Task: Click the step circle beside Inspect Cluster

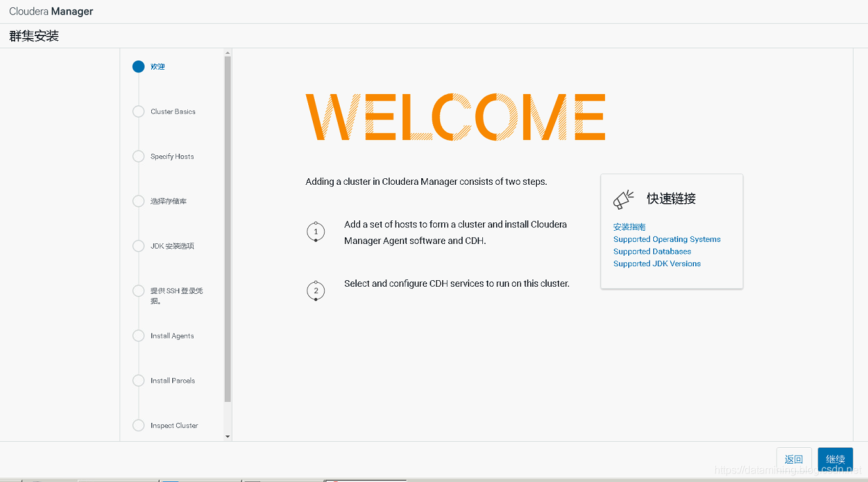Action: (x=138, y=425)
